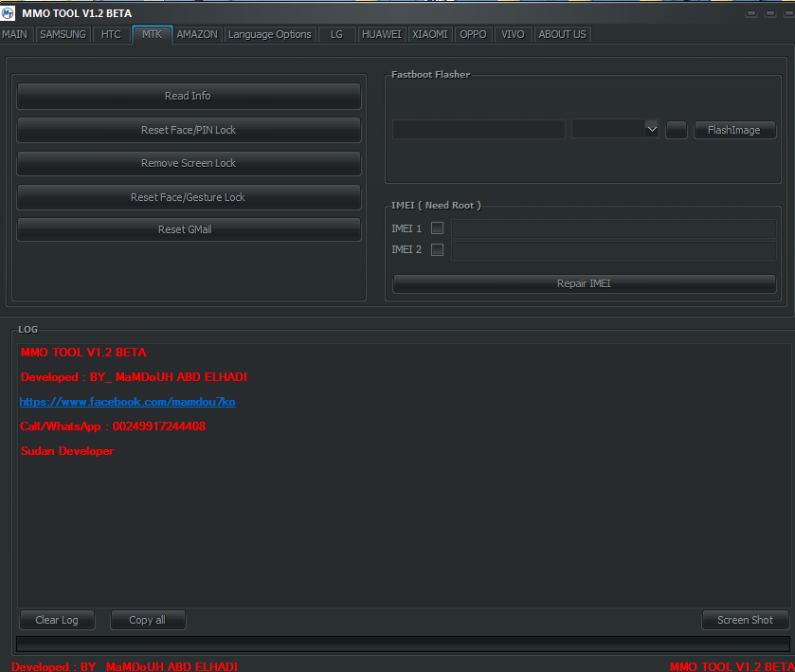795x672 pixels.
Task: Switch to the SAMSUNG tab
Action: (63, 34)
